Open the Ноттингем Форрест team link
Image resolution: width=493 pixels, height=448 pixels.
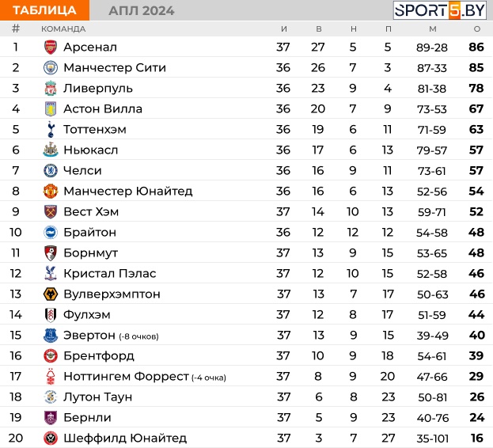(x=126, y=376)
